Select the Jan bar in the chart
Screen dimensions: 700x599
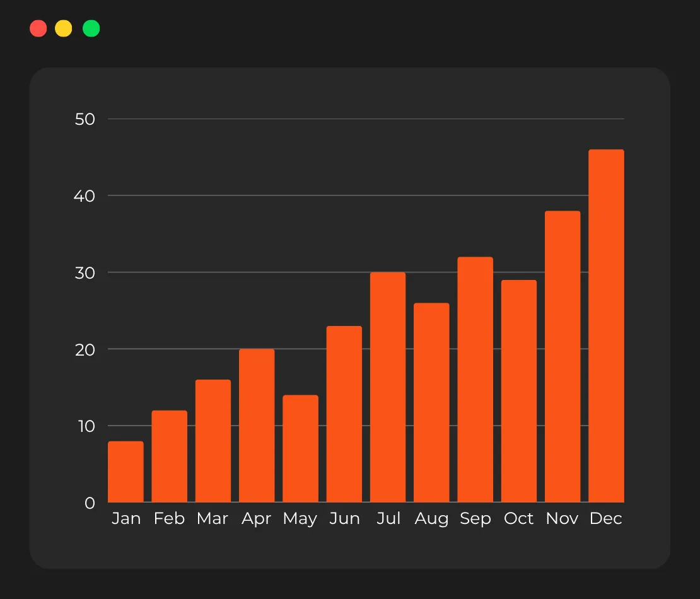pyautogui.click(x=126, y=472)
